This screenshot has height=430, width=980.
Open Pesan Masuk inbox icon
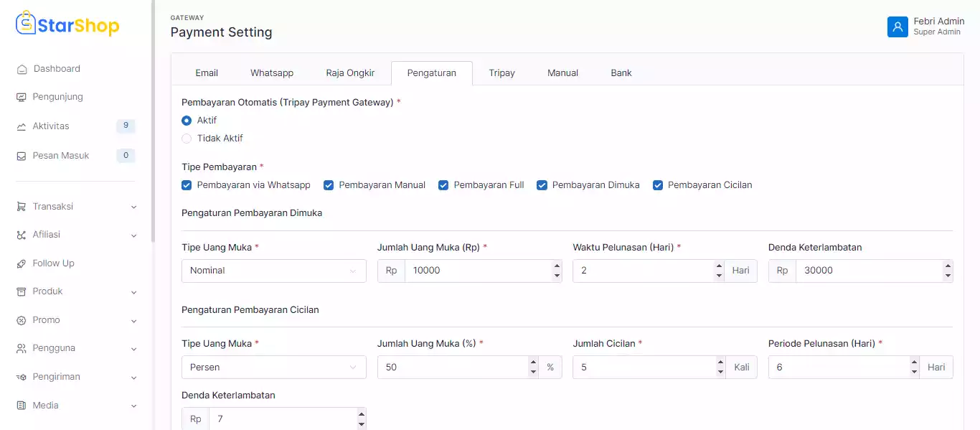pyautogui.click(x=21, y=156)
